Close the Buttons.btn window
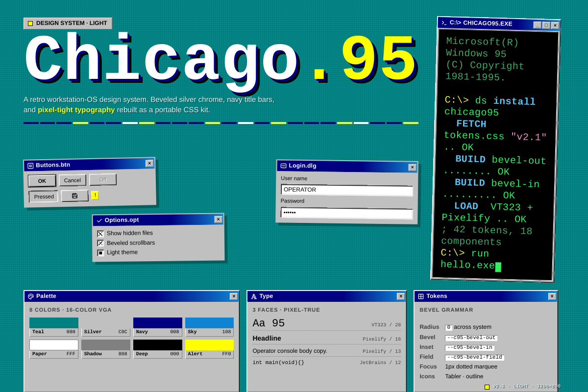This screenshot has height=392, width=588. (149, 163)
